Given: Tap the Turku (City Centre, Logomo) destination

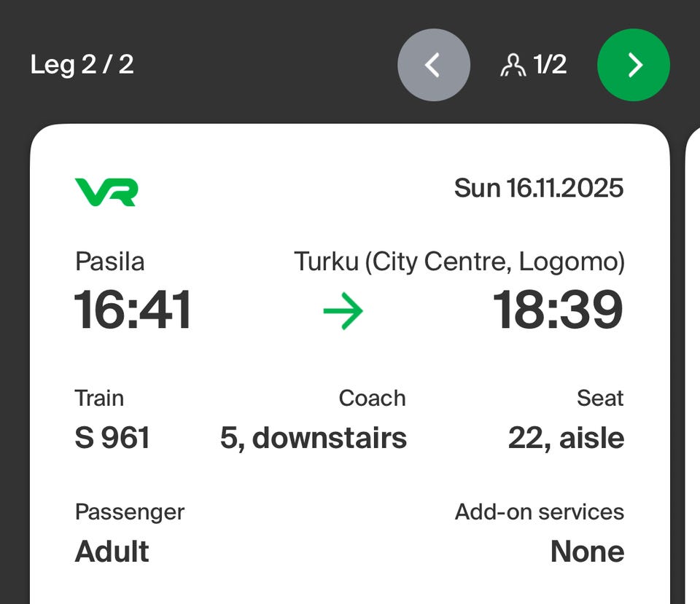Looking at the screenshot, I should (x=459, y=262).
